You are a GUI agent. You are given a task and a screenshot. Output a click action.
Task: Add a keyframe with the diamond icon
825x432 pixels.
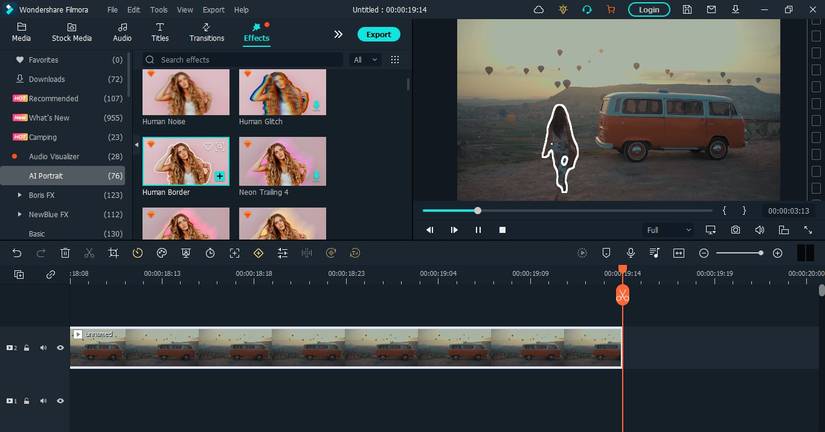coord(258,253)
